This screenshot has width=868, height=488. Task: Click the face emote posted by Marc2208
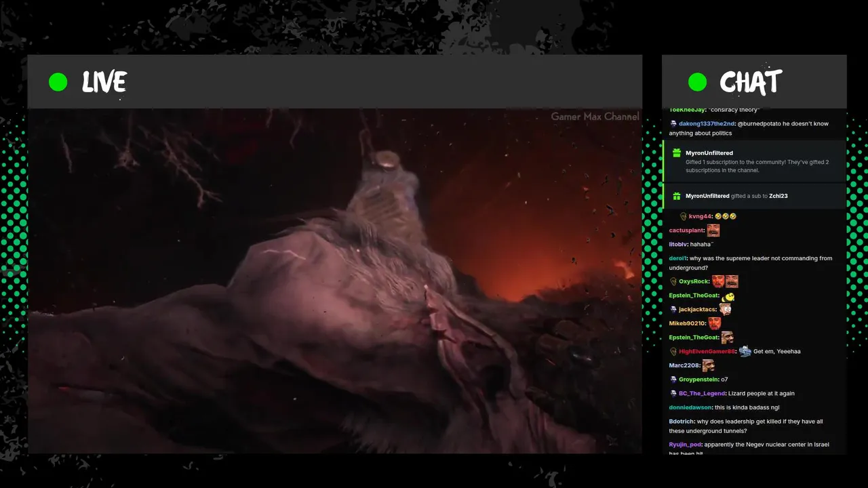(708, 365)
